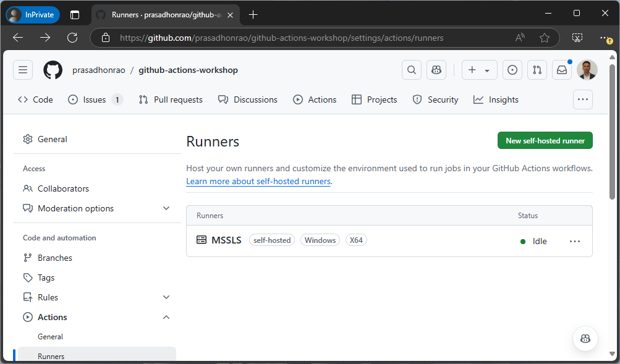Reload the page

tap(72, 38)
